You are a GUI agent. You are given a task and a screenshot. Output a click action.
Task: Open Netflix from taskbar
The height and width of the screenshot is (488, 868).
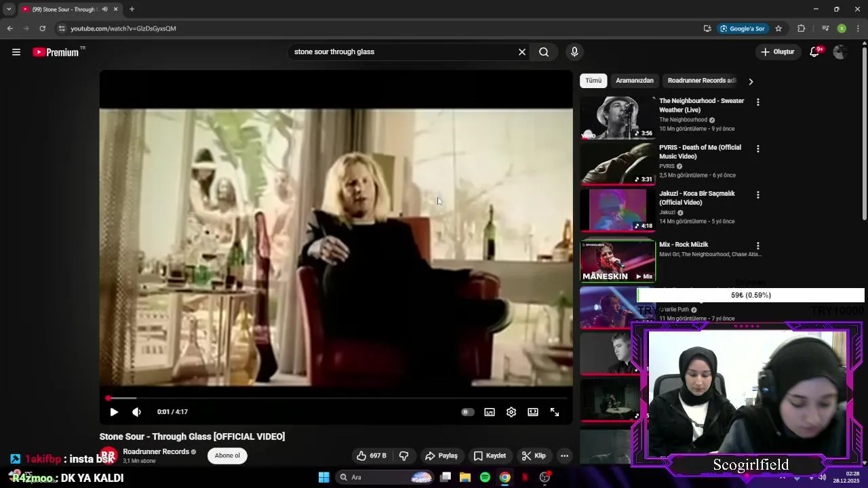click(x=525, y=477)
